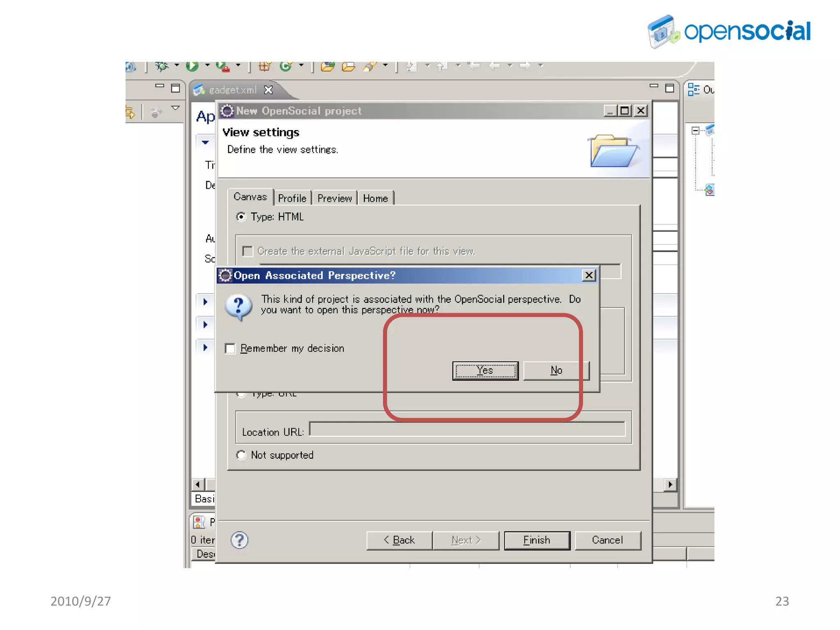Collapse the outline tree node

(695, 131)
